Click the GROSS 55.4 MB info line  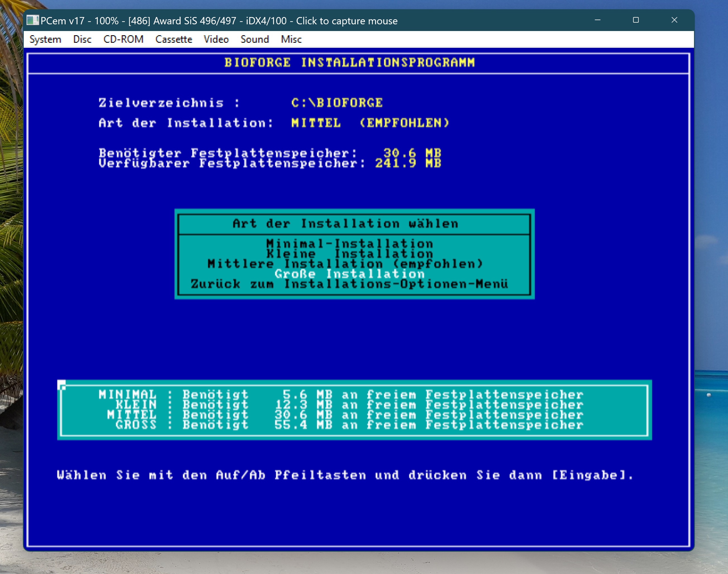click(x=350, y=424)
